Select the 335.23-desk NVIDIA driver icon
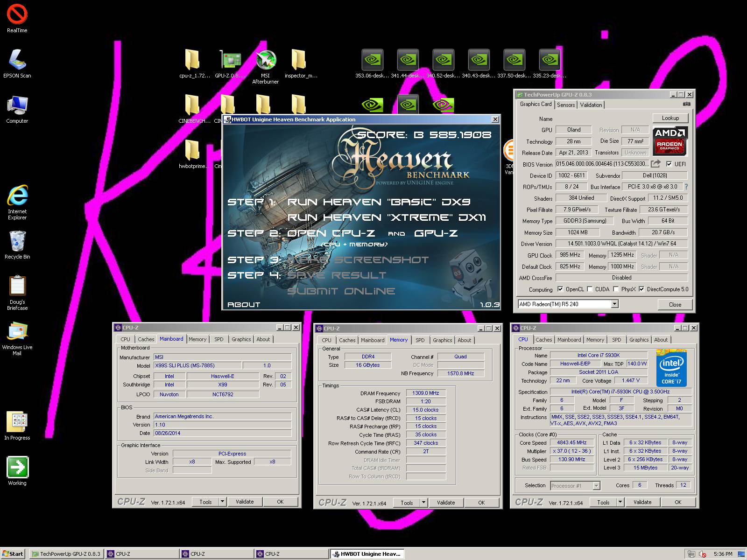This screenshot has width=747, height=560. [550, 63]
